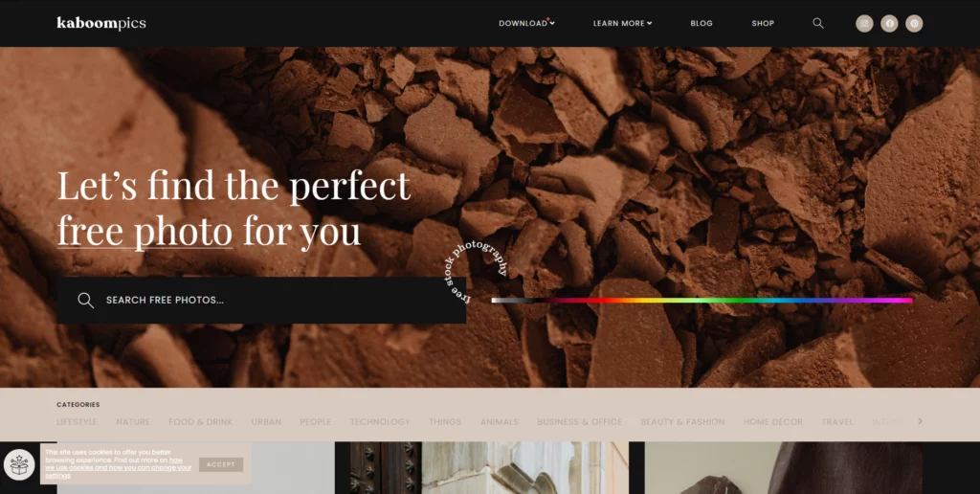Accept the cookies notice

click(221, 464)
